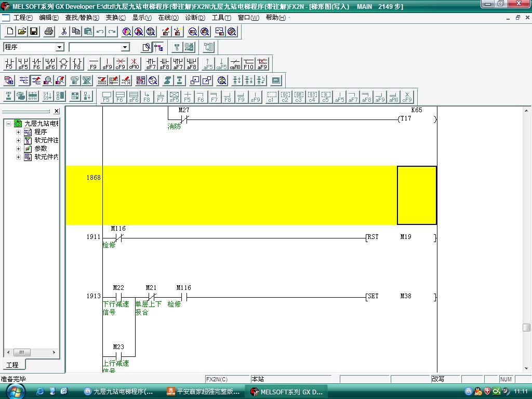Expand the 参数 tree node
This screenshot has width=532, height=399.
click(19, 149)
